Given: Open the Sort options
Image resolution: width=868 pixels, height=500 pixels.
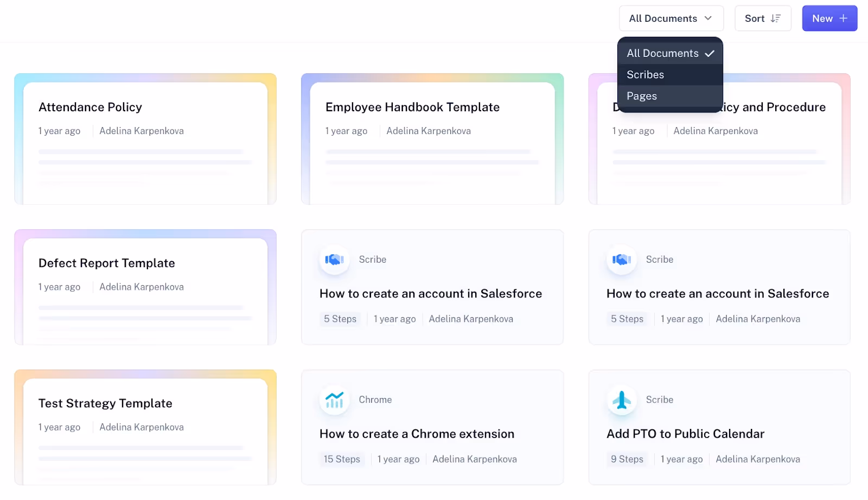Looking at the screenshot, I should (x=762, y=18).
